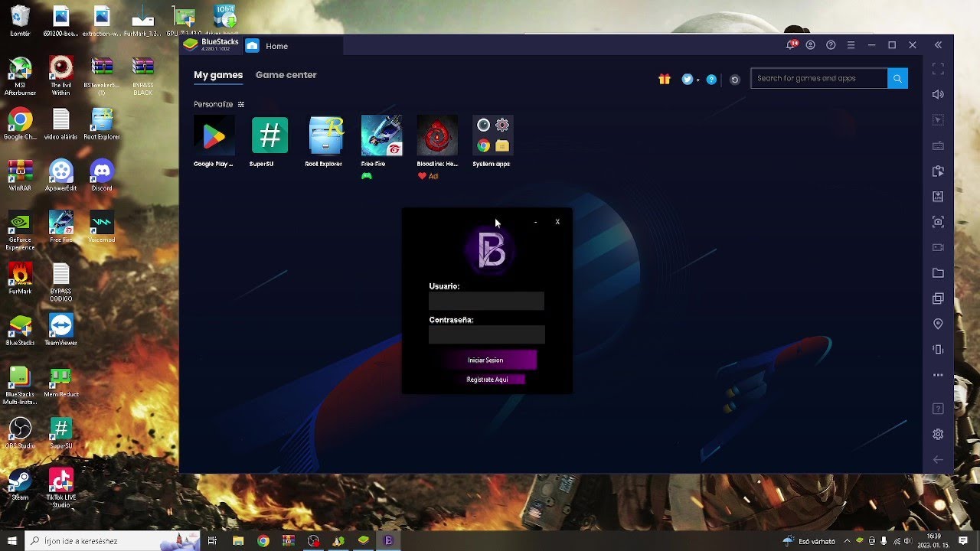Image resolution: width=980 pixels, height=551 pixels.
Task: Open the multi-instance manager sidebar icon
Action: pyautogui.click(x=938, y=298)
